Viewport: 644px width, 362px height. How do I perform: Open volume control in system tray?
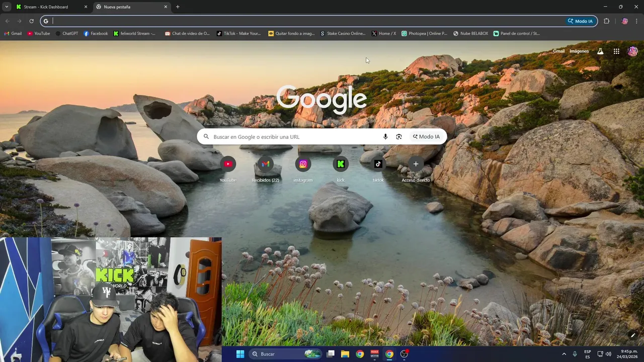(x=608, y=354)
